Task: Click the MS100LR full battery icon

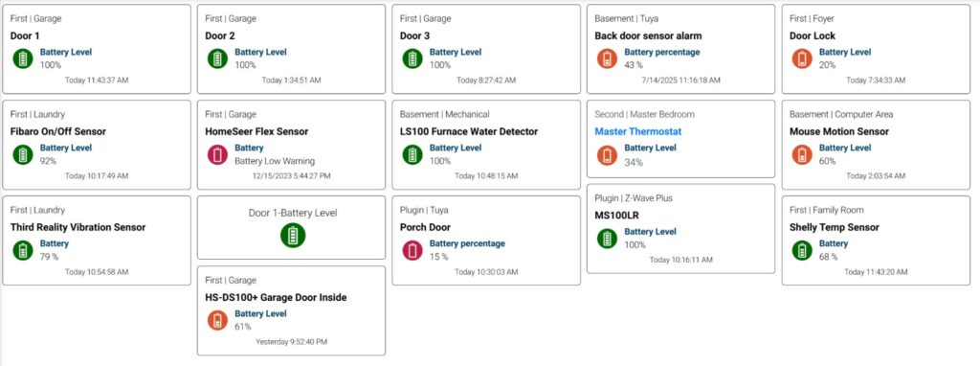Action: pos(607,239)
